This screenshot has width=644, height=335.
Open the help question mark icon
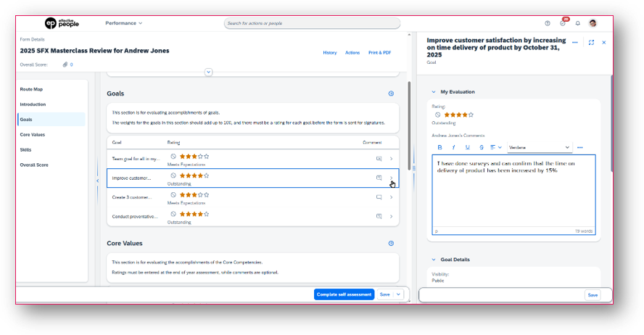click(x=548, y=23)
